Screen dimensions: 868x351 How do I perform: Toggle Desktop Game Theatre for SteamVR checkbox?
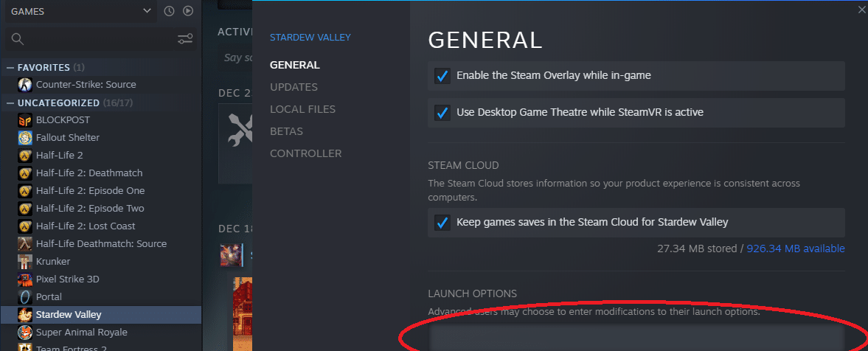point(442,113)
